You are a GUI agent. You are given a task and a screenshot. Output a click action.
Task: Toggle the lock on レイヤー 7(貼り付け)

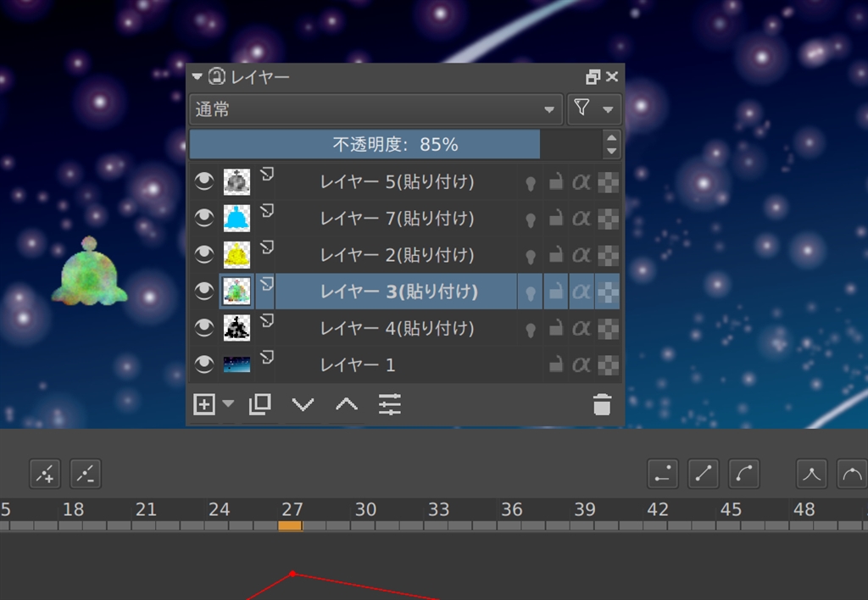tap(556, 218)
